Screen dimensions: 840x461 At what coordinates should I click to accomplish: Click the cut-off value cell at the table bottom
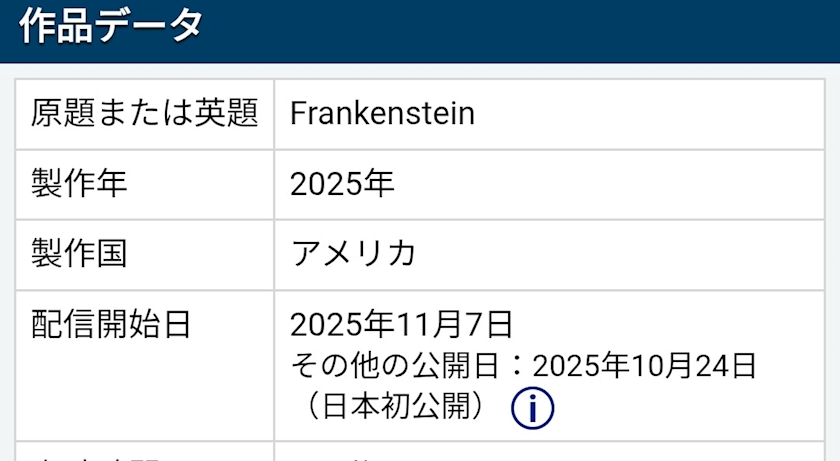click(x=548, y=452)
